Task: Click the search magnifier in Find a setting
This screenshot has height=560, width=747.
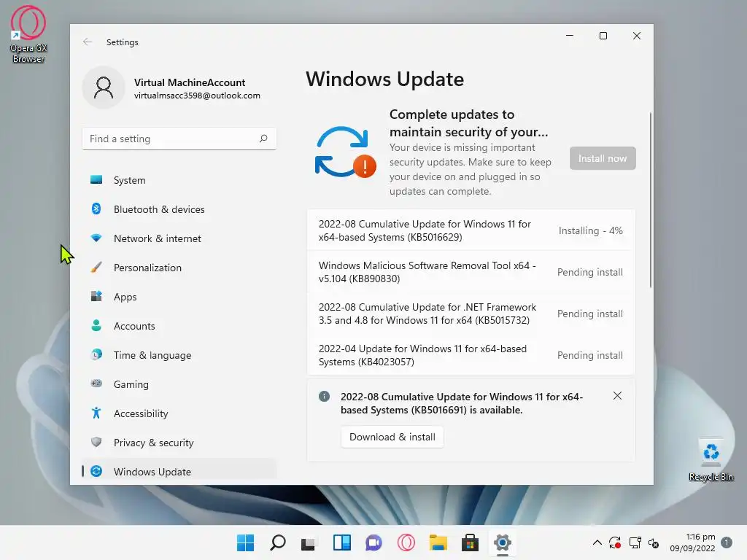Action: coord(263,139)
